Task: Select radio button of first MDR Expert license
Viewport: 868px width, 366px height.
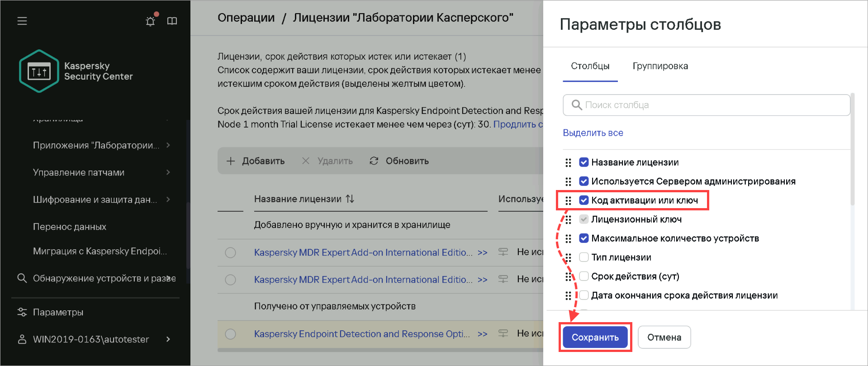Action: [x=231, y=252]
